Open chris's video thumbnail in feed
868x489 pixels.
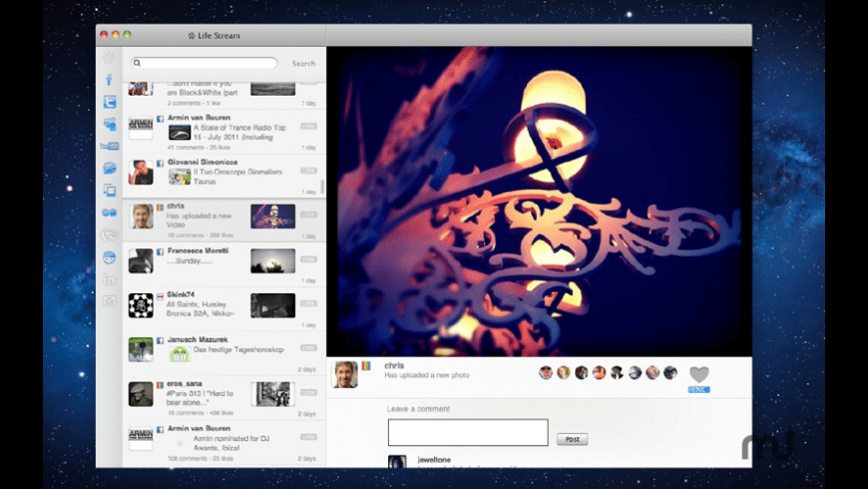tap(273, 217)
